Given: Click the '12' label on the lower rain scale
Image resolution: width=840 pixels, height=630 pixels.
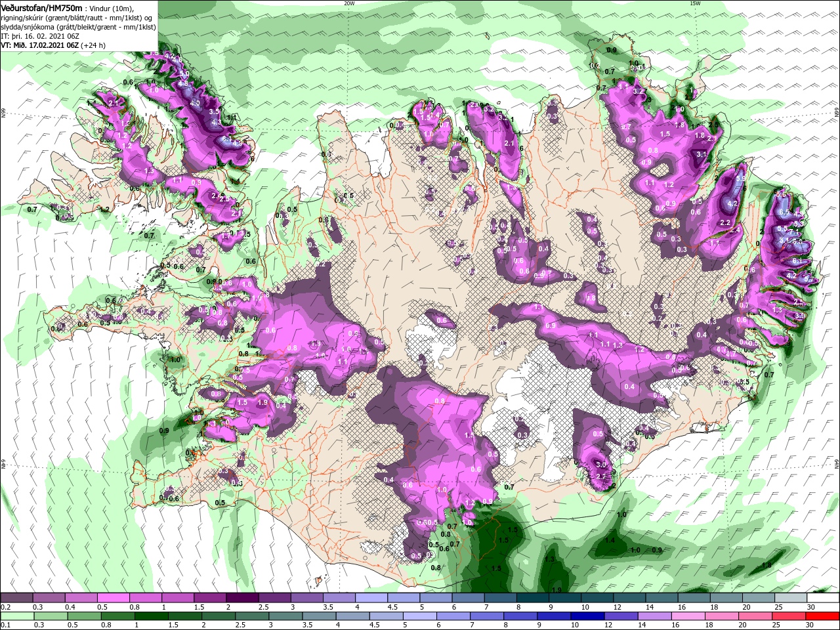Looking at the screenshot, I should [608, 625].
